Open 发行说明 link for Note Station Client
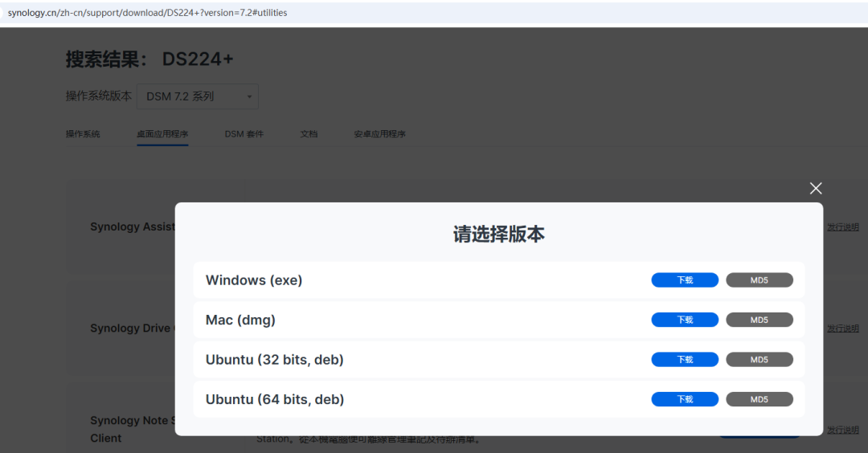This screenshot has width=868, height=453. pyautogui.click(x=843, y=430)
